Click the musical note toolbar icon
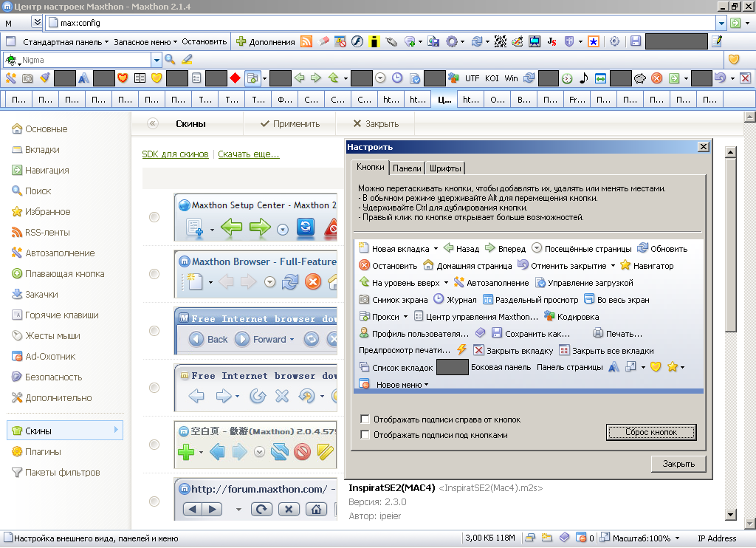 click(x=583, y=78)
